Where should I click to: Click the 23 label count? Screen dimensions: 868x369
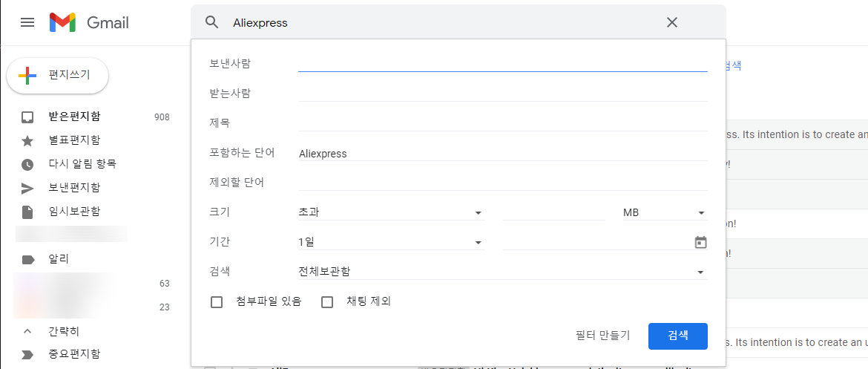tap(165, 307)
